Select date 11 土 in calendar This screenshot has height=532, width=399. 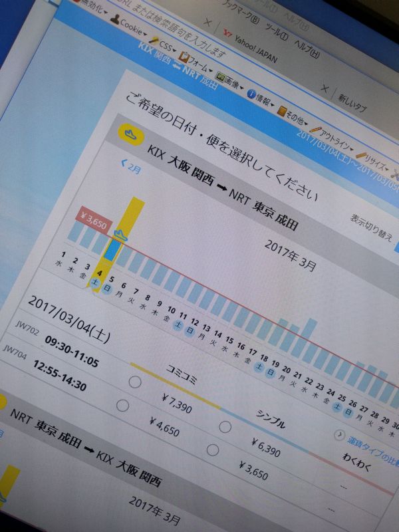point(180,321)
